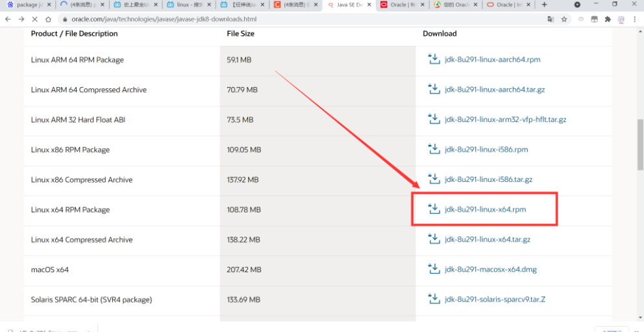Click download icon beside jdk-8u291-linux-aarch64.tar.gz
644x332 pixels.
tap(434, 89)
